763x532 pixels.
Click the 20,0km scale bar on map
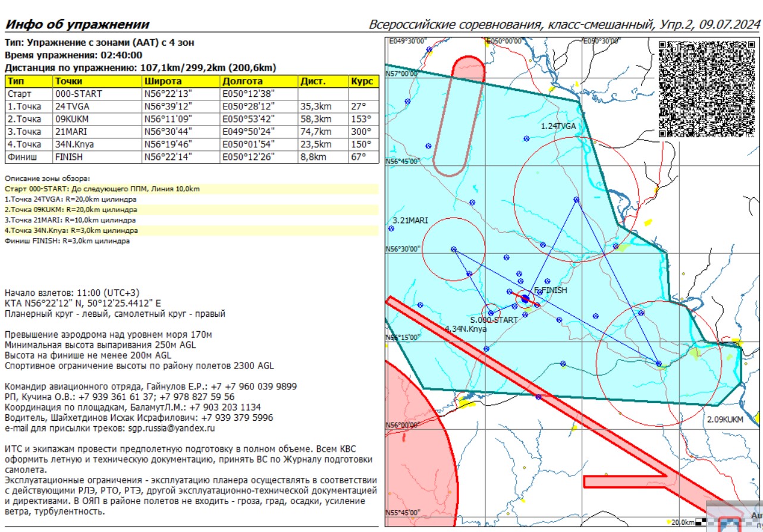pos(684,522)
